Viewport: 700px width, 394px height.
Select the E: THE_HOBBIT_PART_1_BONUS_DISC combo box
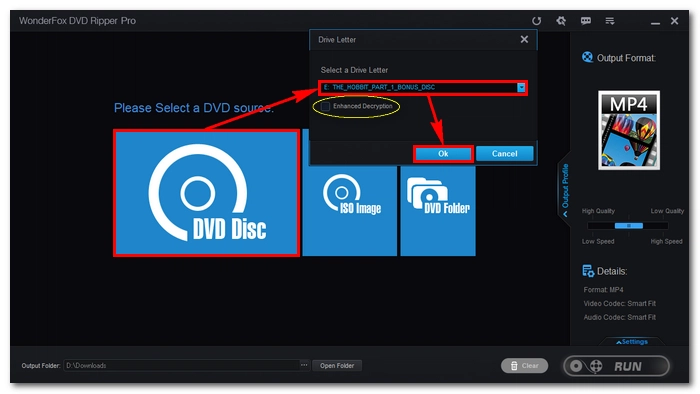(423, 87)
